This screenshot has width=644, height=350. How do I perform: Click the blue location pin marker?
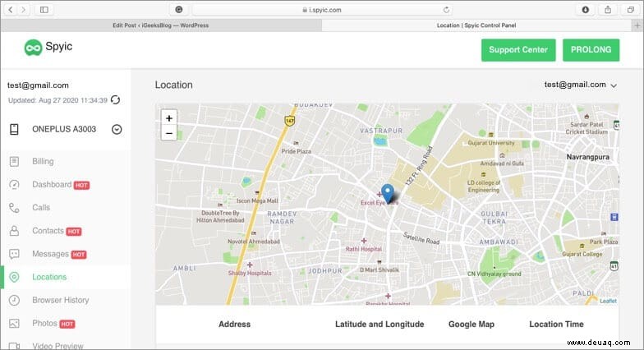click(x=388, y=194)
